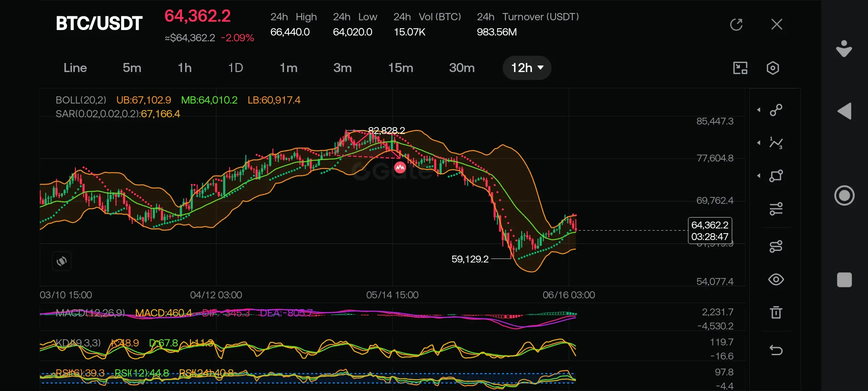
Task: Tap the 06/16 03:00 time axis label
Action: [569, 295]
